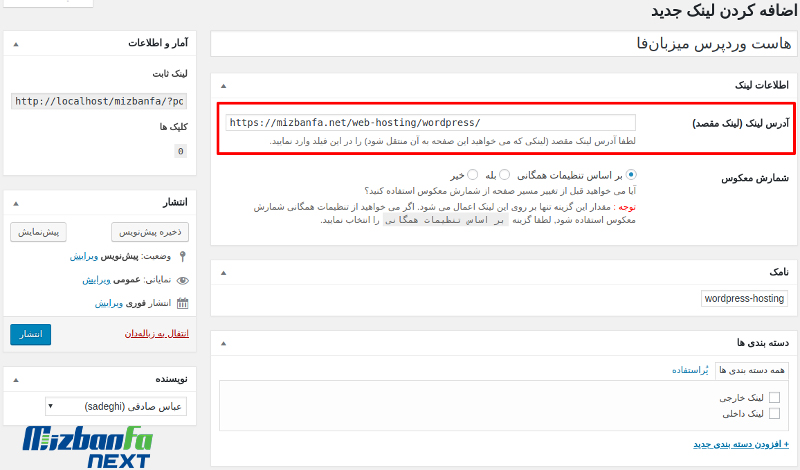Screen dimensions: 800x470
Task: Select the خیر countdown radio button
Action: (473, 175)
